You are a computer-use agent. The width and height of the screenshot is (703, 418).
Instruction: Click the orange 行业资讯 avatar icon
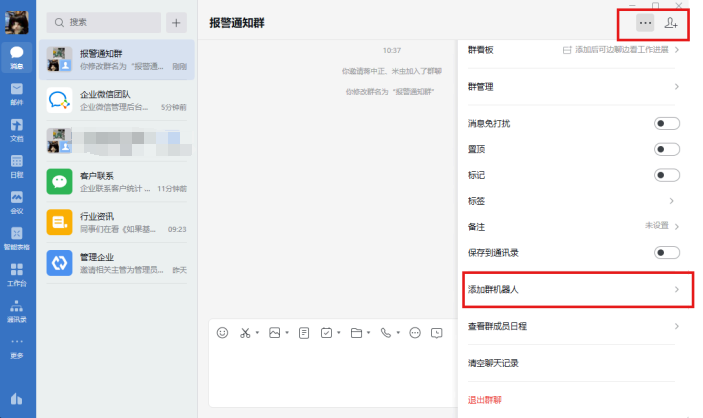pos(59,222)
